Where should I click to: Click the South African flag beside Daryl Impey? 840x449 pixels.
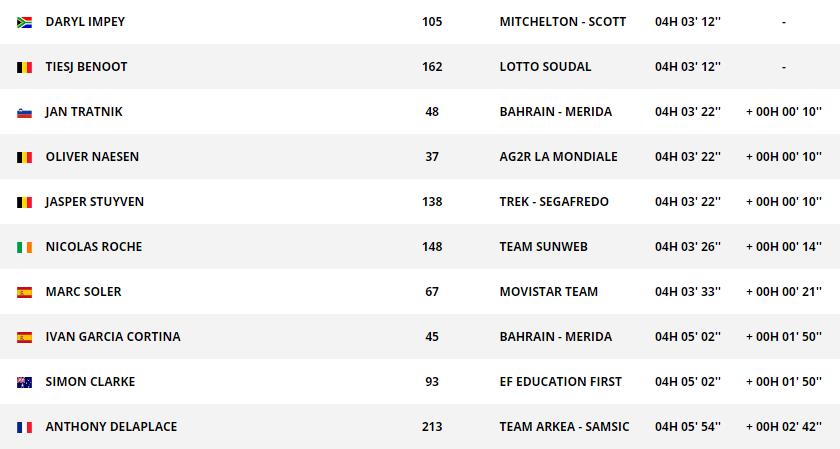(x=24, y=22)
